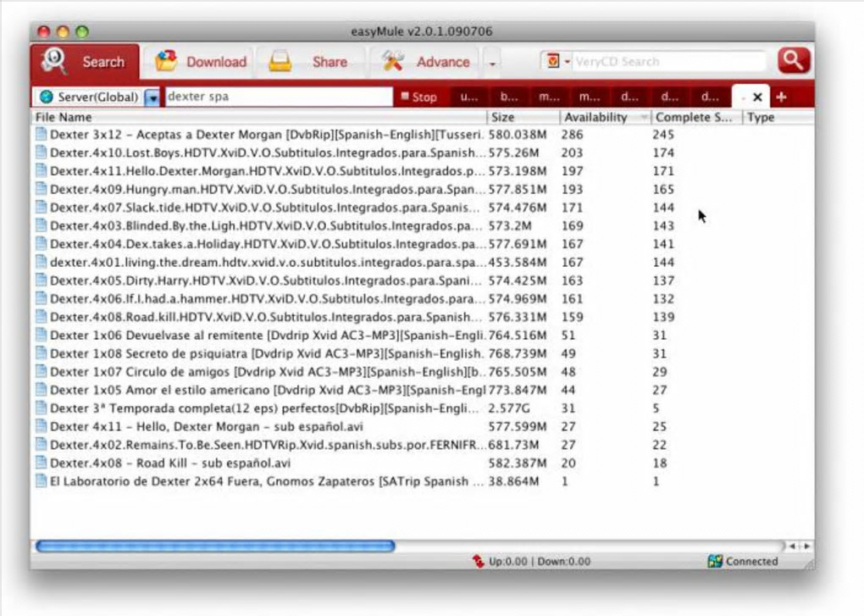Select file icon for Dexter 1x06 Devuelvase
The width and height of the screenshot is (864, 616).
pos(41,335)
